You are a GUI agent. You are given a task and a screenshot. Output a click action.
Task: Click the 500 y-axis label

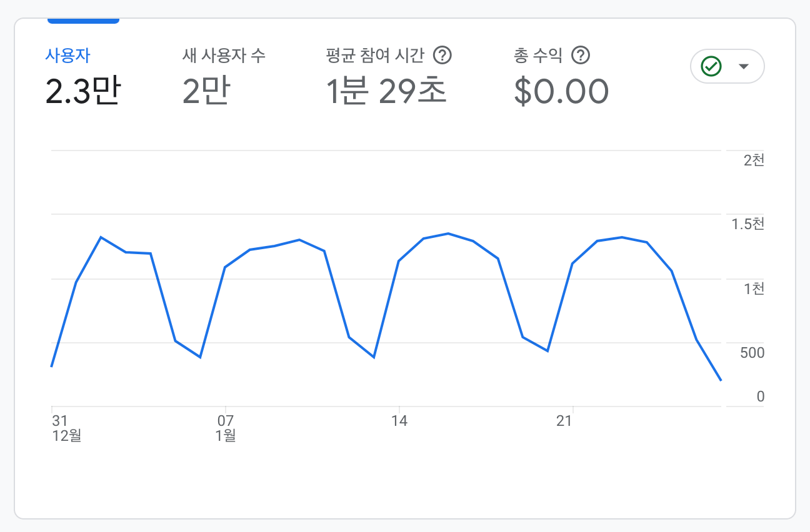click(x=752, y=353)
